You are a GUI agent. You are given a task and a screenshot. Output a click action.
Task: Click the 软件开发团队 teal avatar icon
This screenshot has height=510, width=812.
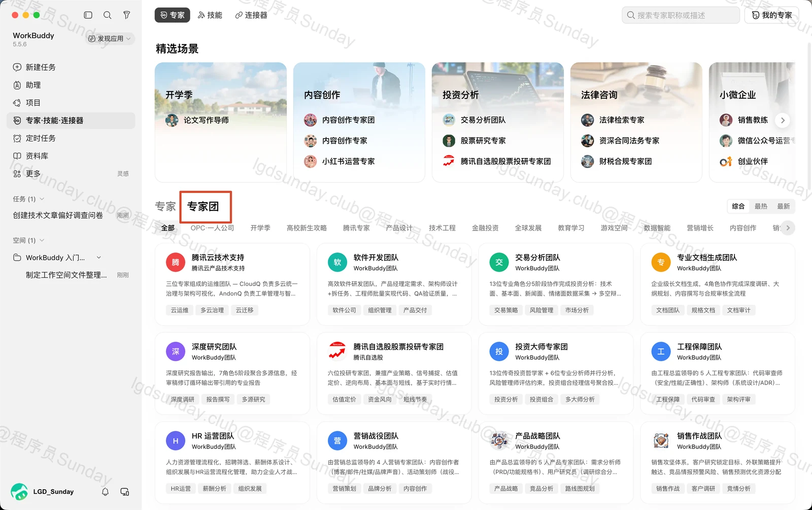(x=337, y=263)
